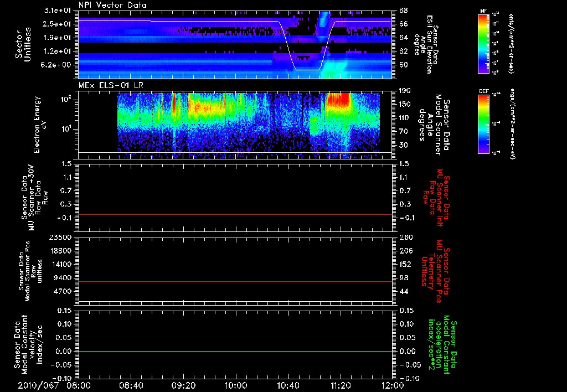Image resolution: width=567 pixels, height=392 pixels.
Task: Click the red high-flux burst near 11:20 in the ELS spectrogram
Action: click(x=338, y=100)
